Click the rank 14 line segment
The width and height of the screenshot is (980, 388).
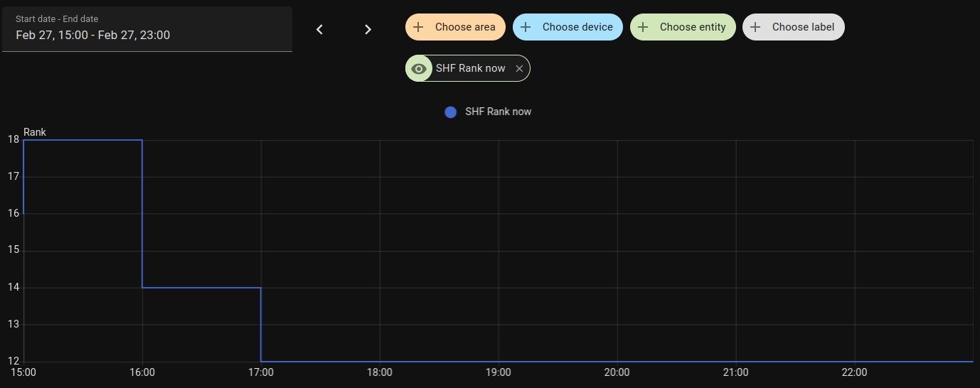point(201,288)
